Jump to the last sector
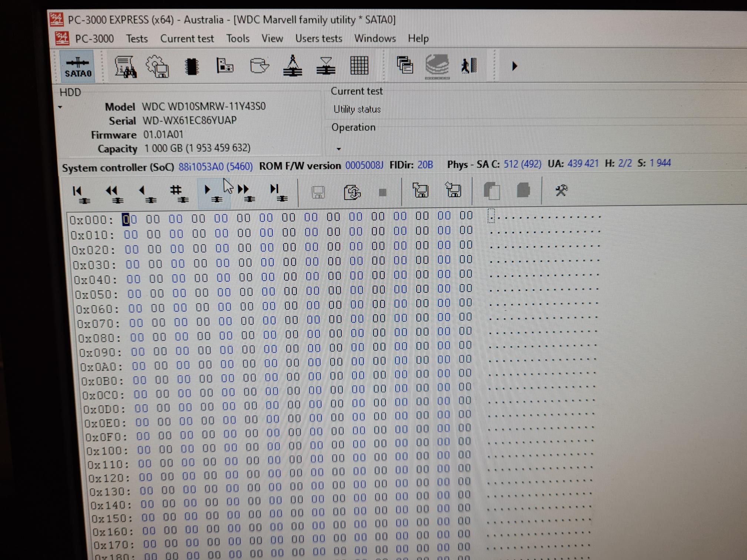 pos(279,193)
